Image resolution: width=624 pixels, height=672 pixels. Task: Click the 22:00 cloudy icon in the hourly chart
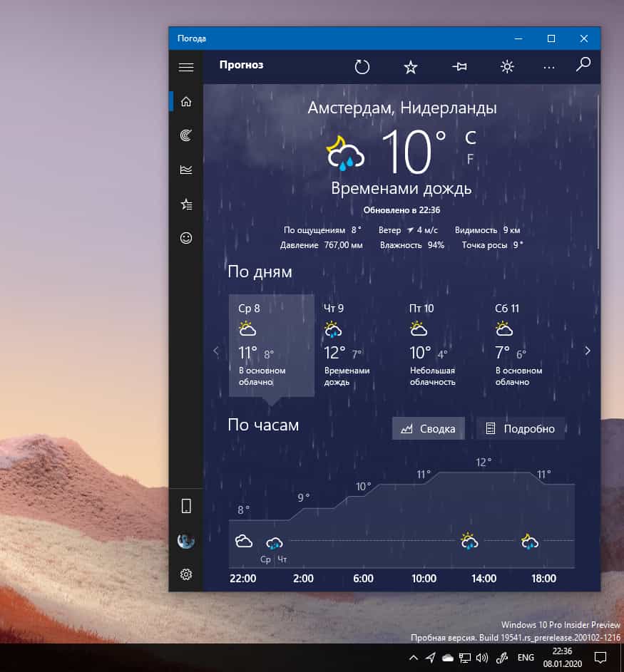(244, 541)
